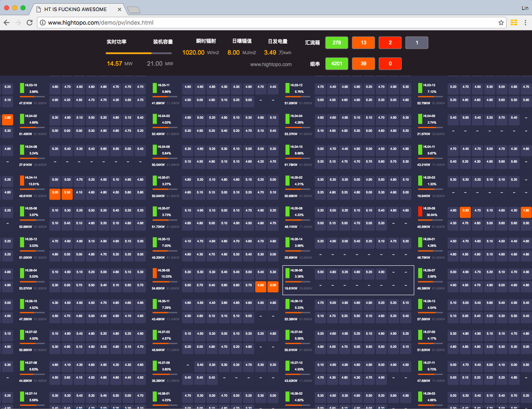Open the Chrome three-dot menu
The image size is (532, 409).
(525, 23)
